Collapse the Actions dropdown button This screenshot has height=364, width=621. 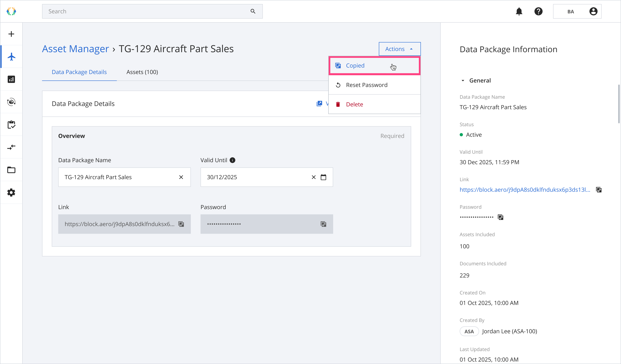[x=399, y=49]
